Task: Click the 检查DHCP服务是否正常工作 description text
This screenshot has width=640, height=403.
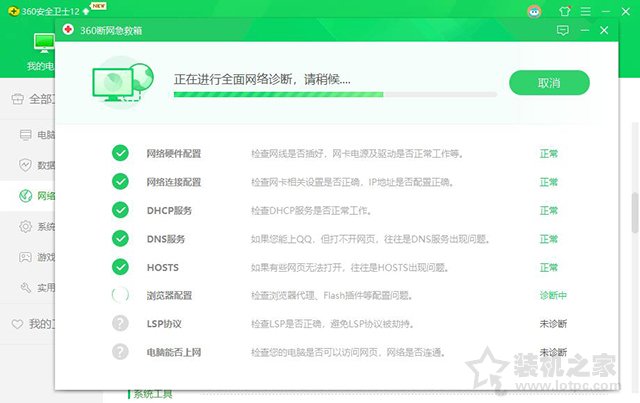Action: tap(311, 211)
